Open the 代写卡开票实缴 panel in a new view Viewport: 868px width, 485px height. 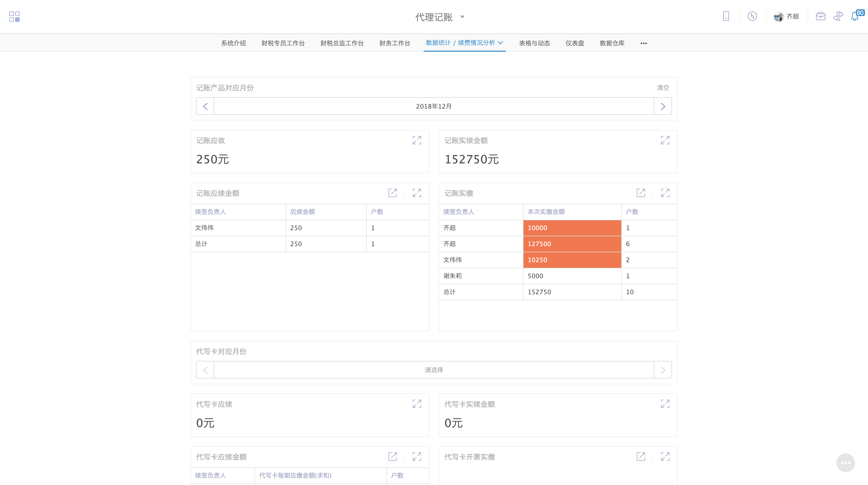641,456
